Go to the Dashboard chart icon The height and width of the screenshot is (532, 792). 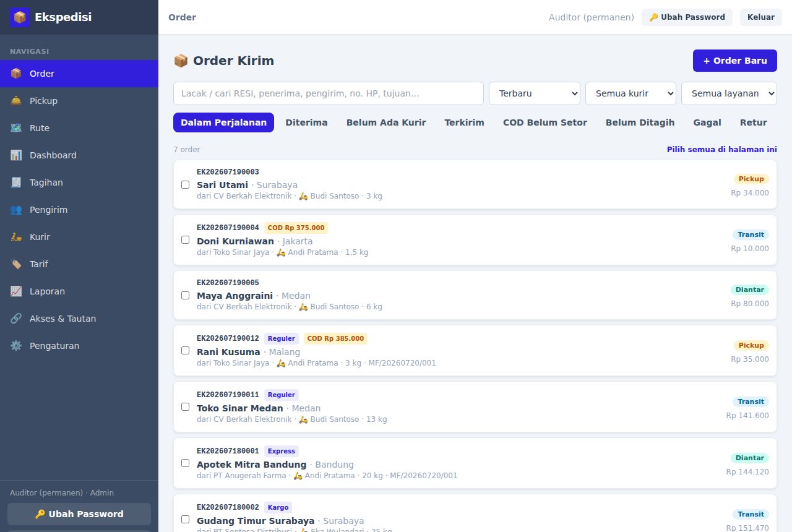[x=16, y=155]
